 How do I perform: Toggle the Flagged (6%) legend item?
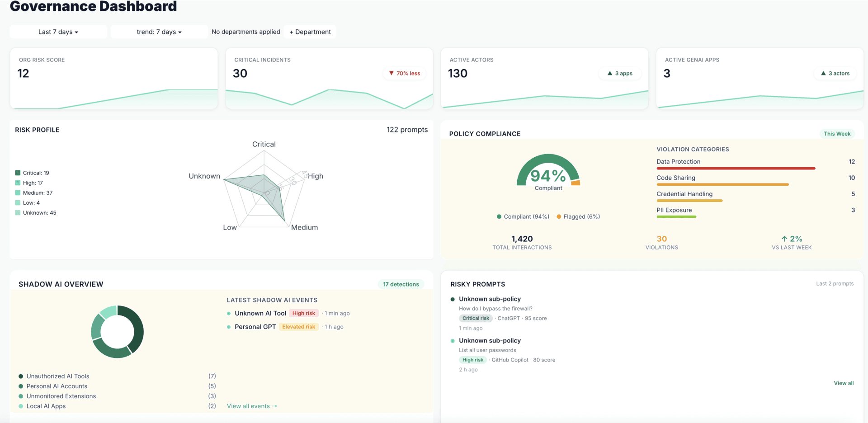(x=578, y=216)
